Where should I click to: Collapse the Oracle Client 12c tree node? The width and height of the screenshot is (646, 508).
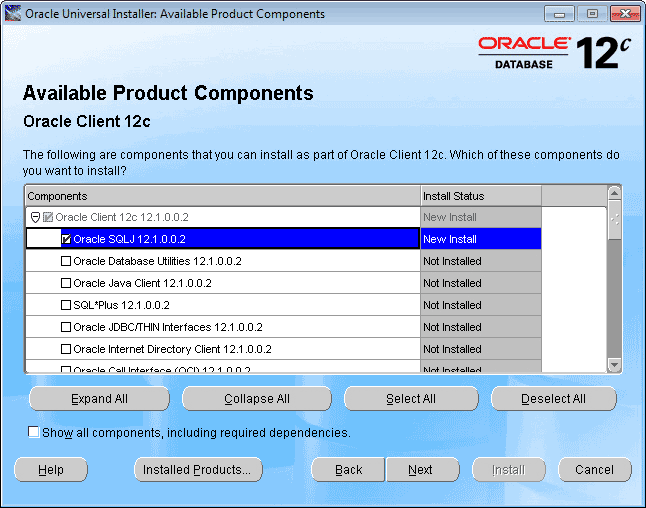coord(35,217)
